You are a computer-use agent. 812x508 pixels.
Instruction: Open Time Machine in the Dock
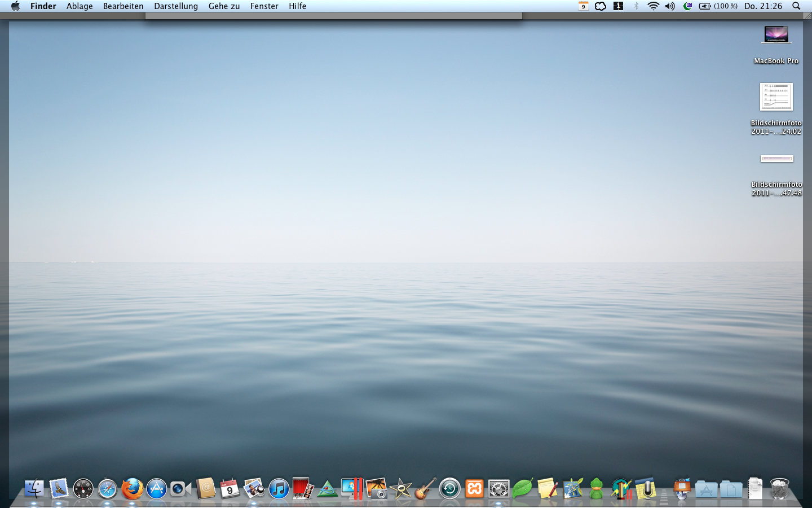[x=450, y=489]
